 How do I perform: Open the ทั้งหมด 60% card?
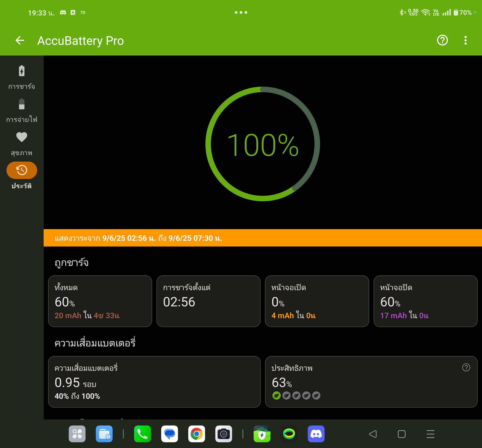coord(100,301)
